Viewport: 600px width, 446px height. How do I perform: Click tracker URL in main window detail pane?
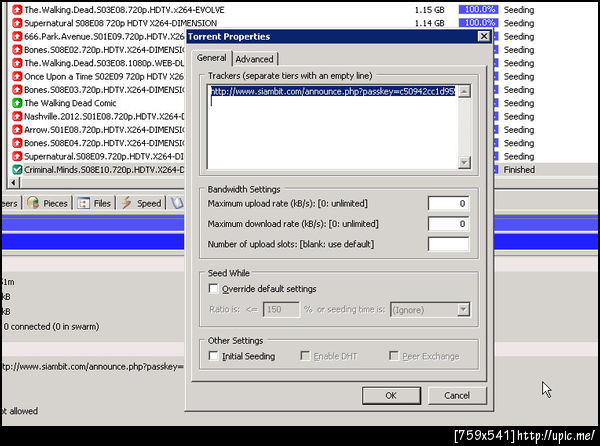pyautogui.click(x=92, y=366)
